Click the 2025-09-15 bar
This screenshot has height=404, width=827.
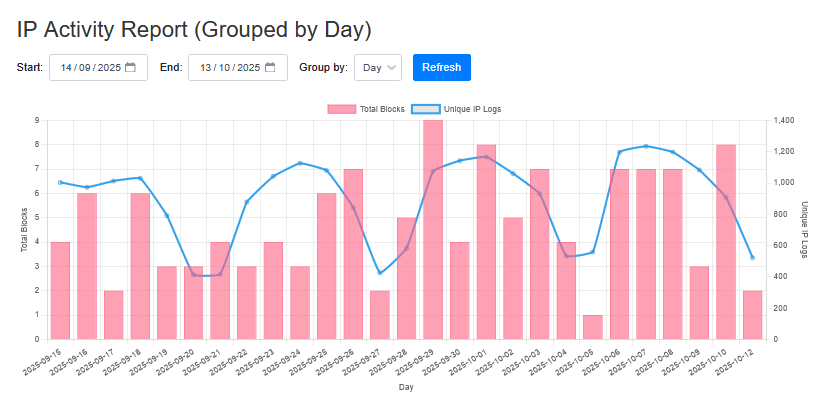click(x=60, y=290)
